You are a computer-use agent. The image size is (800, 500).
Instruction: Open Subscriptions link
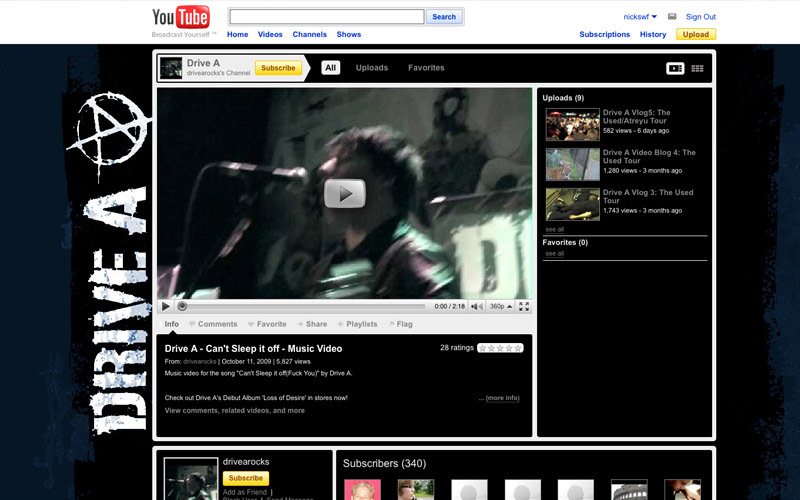[x=605, y=34]
